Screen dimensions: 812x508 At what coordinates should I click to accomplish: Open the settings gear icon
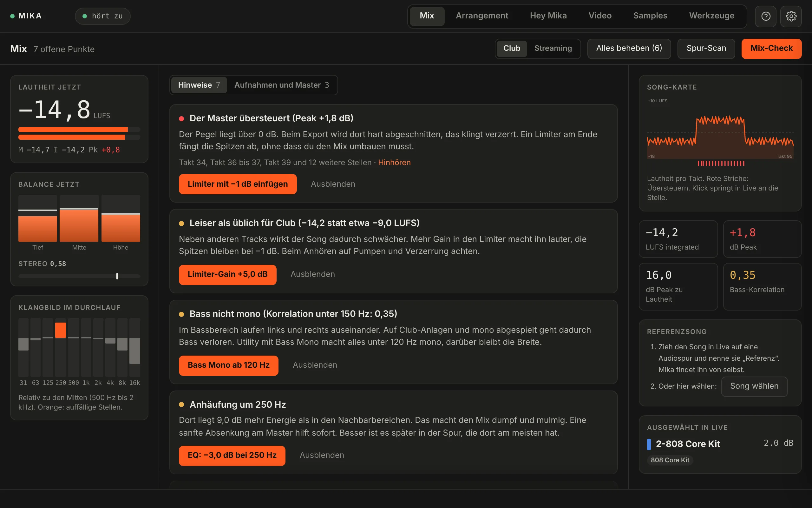[791, 16]
